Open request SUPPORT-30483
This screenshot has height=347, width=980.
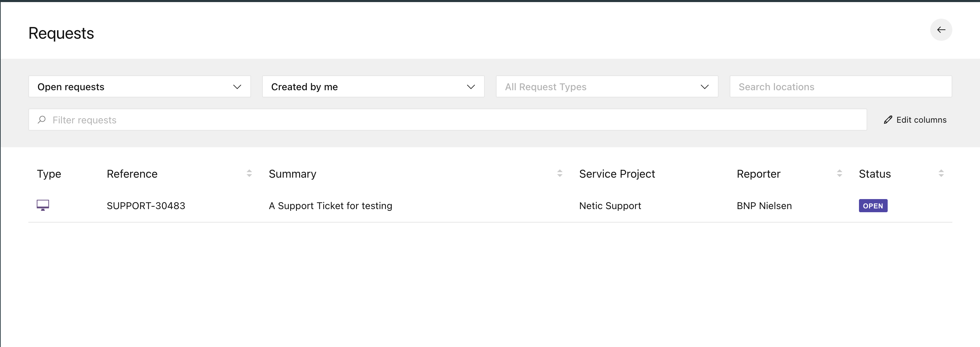point(146,206)
